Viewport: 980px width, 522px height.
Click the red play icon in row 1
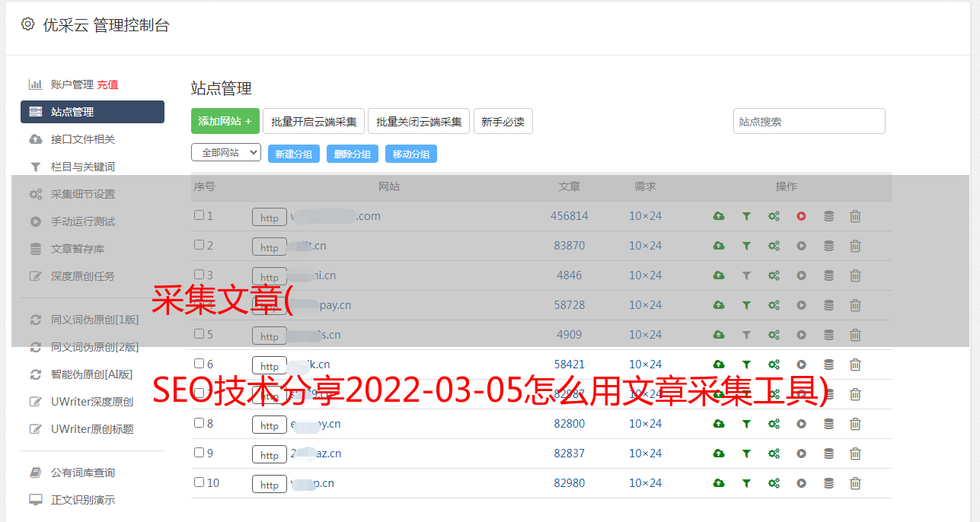801,216
